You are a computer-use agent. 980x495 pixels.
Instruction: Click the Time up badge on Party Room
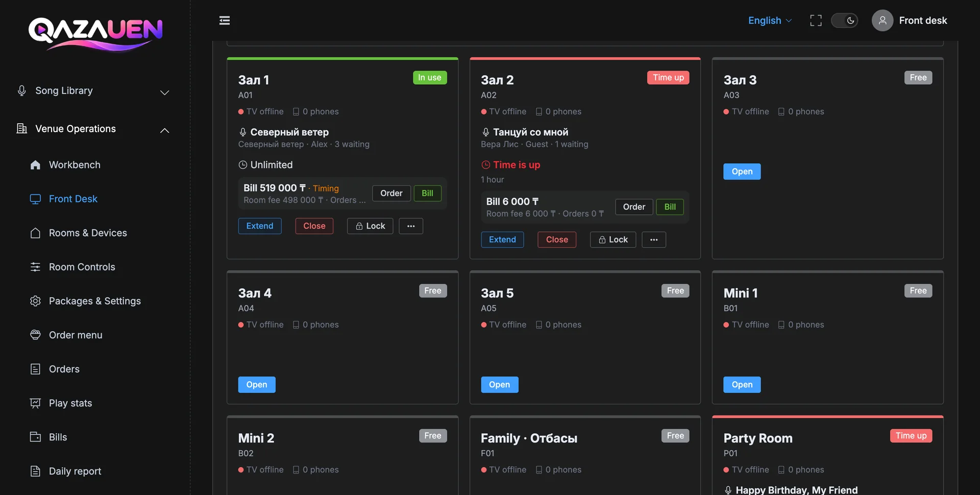(911, 436)
